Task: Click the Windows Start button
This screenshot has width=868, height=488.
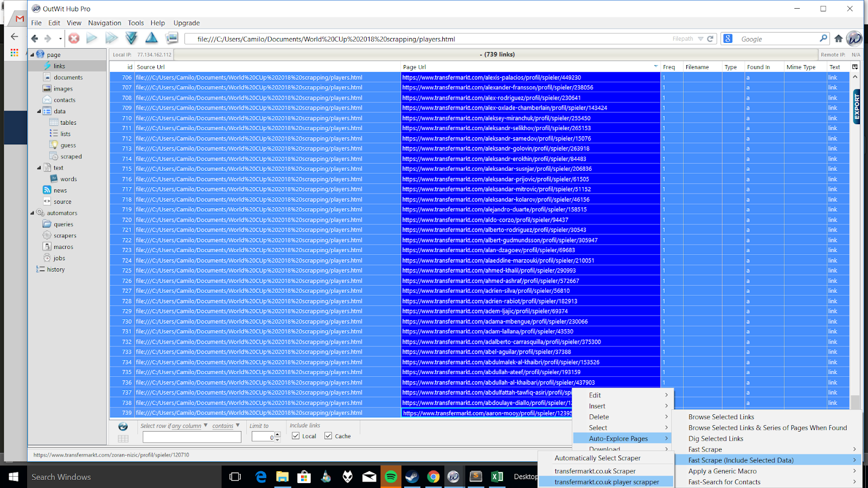Action: (13, 477)
